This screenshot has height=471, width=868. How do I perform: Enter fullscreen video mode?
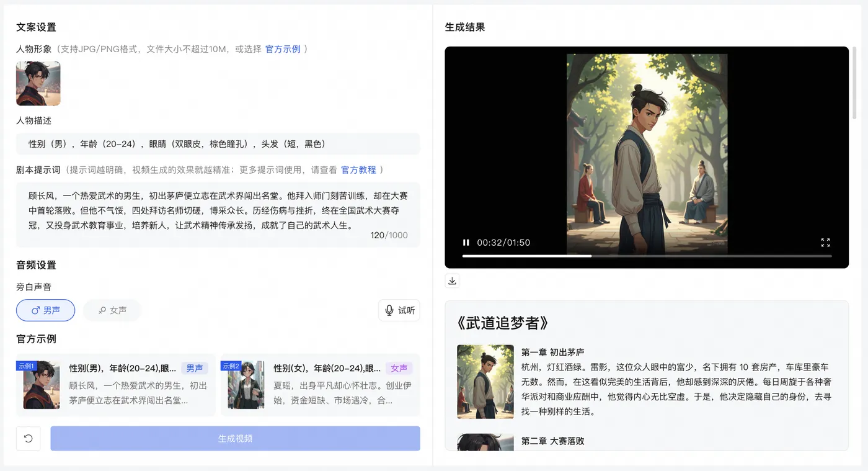pos(825,243)
